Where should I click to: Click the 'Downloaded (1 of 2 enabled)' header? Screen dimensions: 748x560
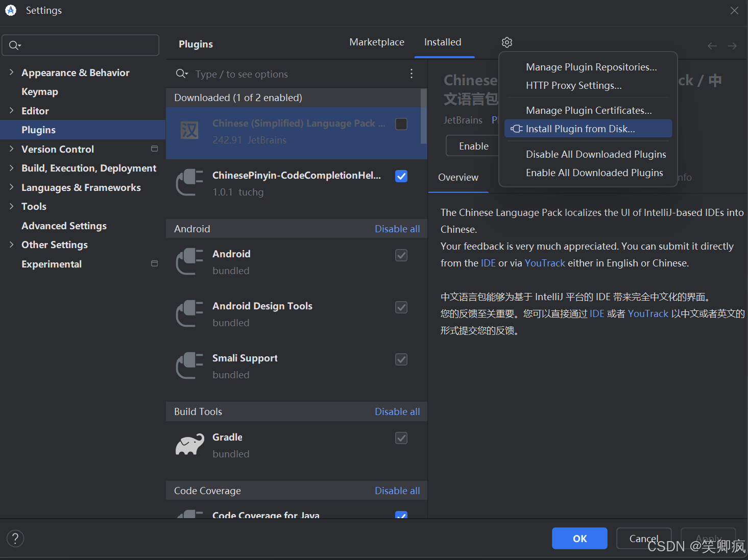(238, 98)
